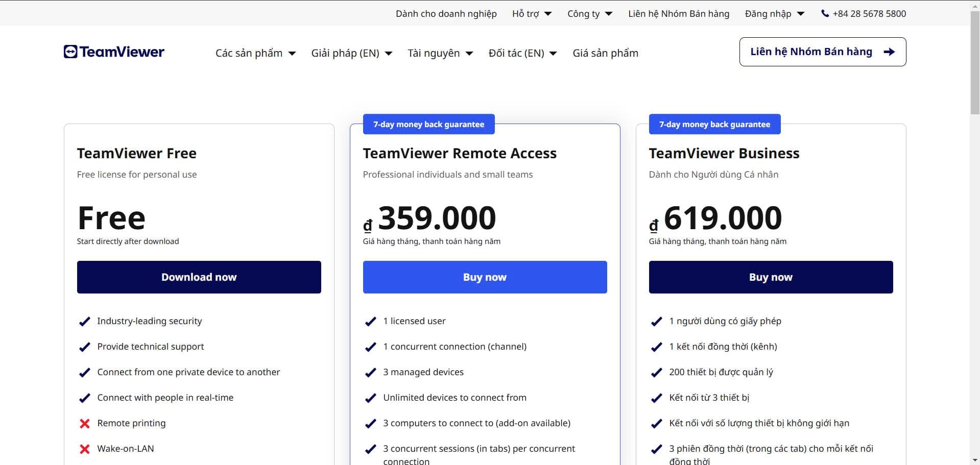Click checkmark icon next to Industry-leading security

[85, 321]
